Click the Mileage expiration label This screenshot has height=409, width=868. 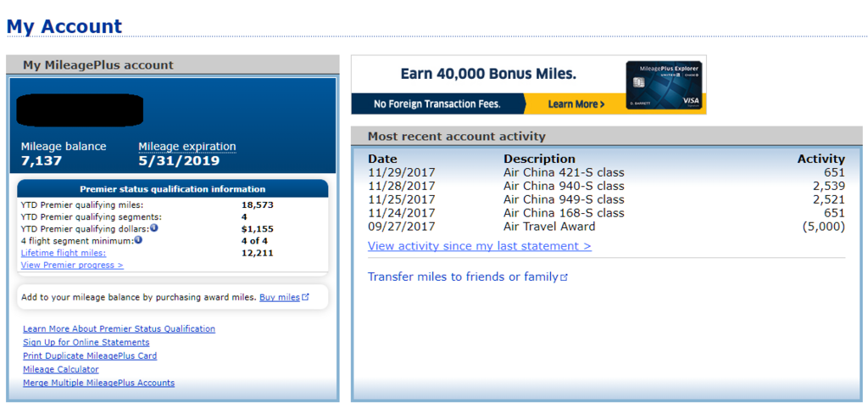pos(187,146)
